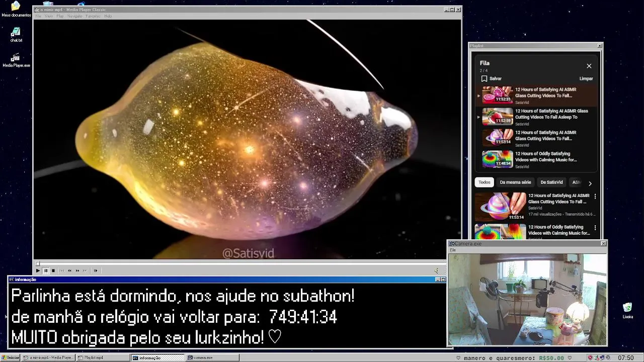Switch to the 'a mimir.mp4 - Media Player' taskbar button
This screenshot has height=362, width=644.
pos(48,357)
